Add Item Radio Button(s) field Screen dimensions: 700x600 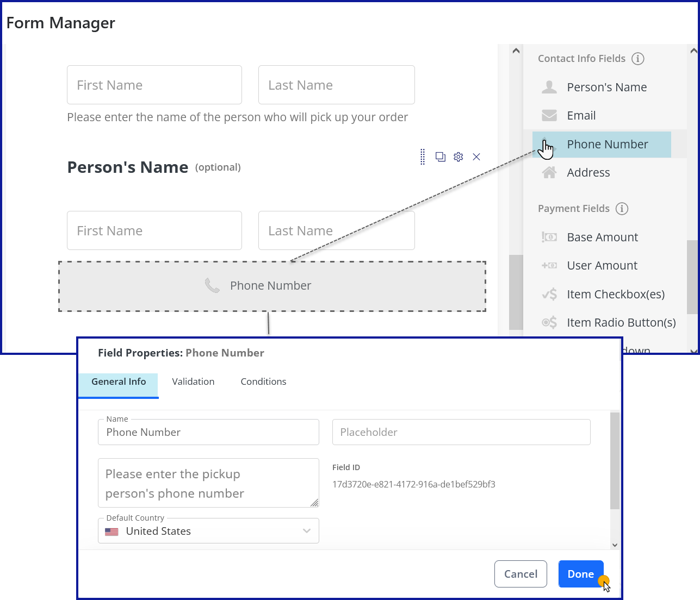[621, 323]
